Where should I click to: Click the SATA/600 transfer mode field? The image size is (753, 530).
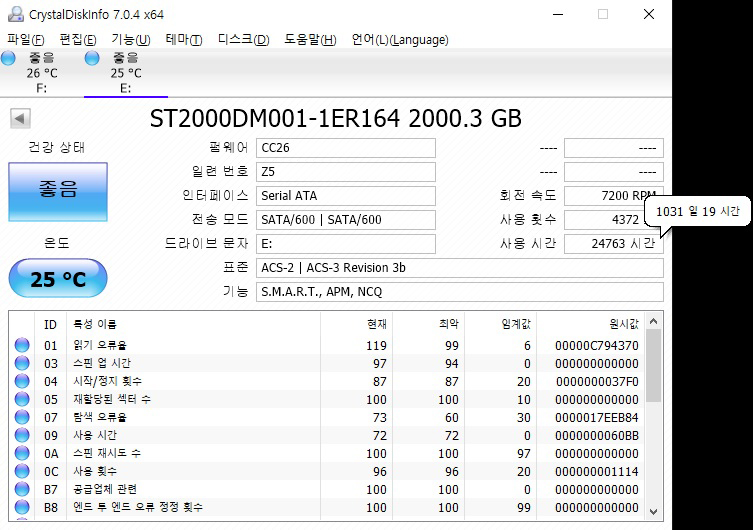pos(346,220)
